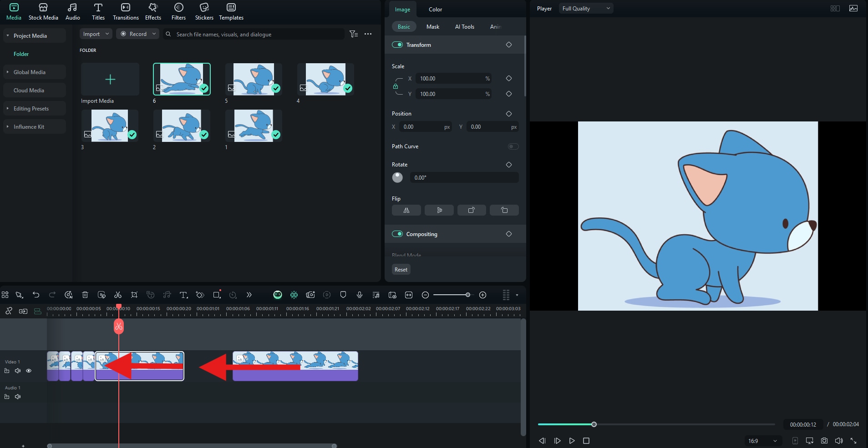The image size is (868, 448).
Task: Add keyframe for Position property
Action: [509, 114]
